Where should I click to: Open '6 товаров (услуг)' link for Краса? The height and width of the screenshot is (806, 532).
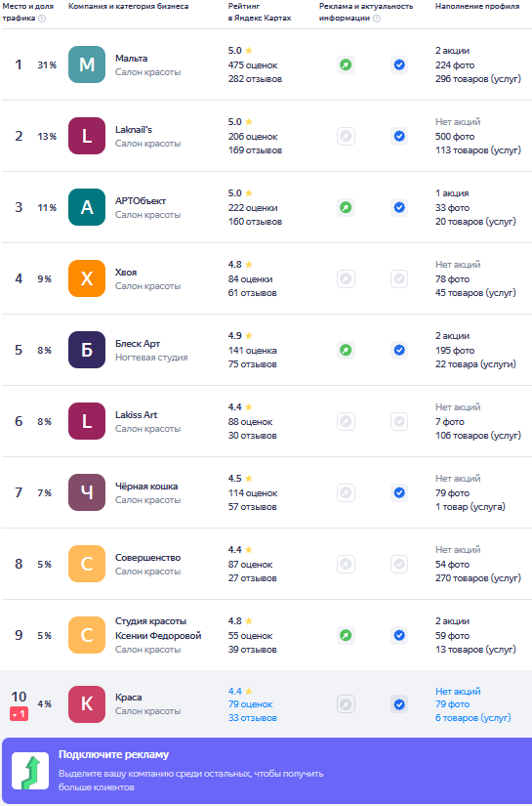[473, 718]
